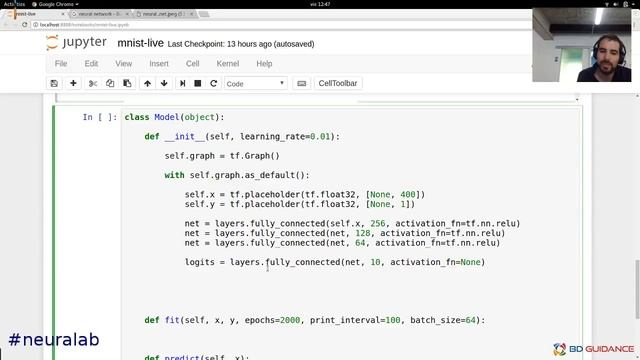Click 'self.graph = tf.Graph()' line
This screenshot has width=640, height=360.
222,156
